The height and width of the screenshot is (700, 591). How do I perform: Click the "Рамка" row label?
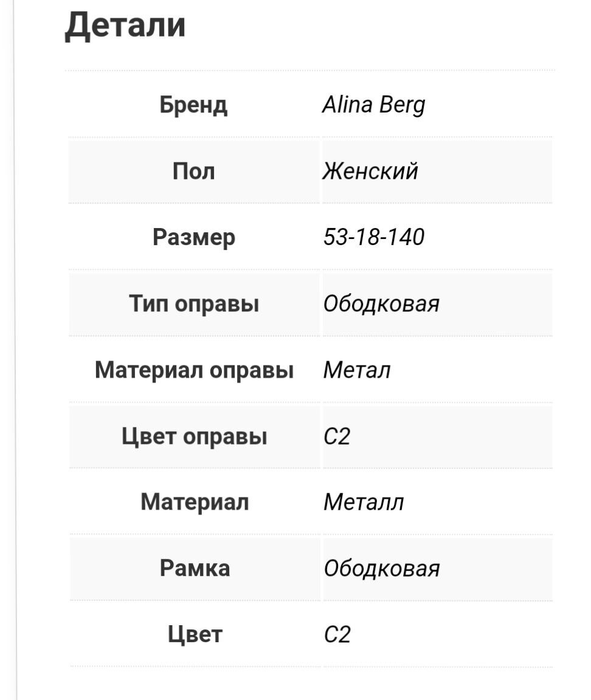(x=194, y=569)
